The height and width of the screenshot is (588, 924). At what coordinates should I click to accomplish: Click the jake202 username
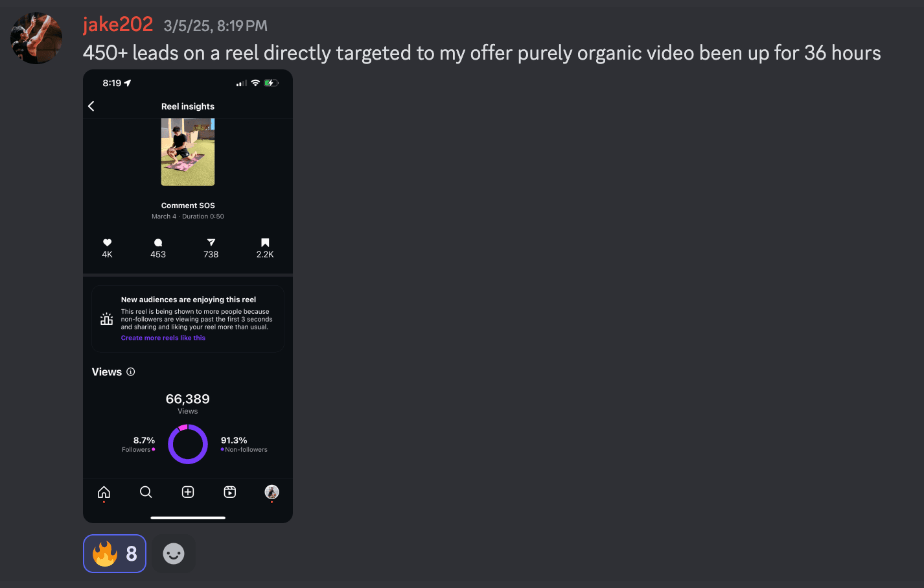point(118,25)
